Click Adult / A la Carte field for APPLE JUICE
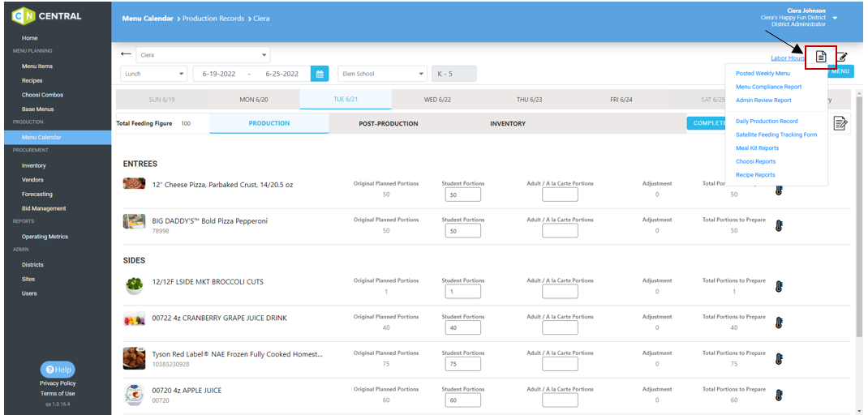The image size is (868, 419). tap(560, 400)
